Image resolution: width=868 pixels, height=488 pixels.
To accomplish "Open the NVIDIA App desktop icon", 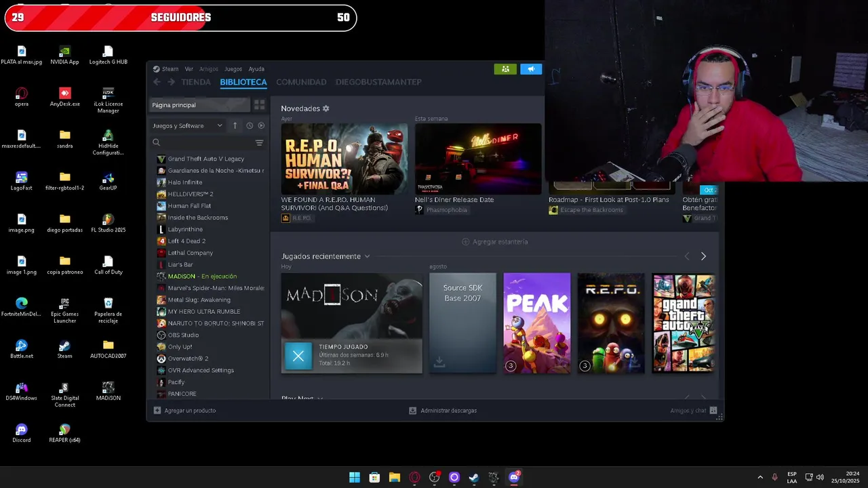I will point(64,55).
